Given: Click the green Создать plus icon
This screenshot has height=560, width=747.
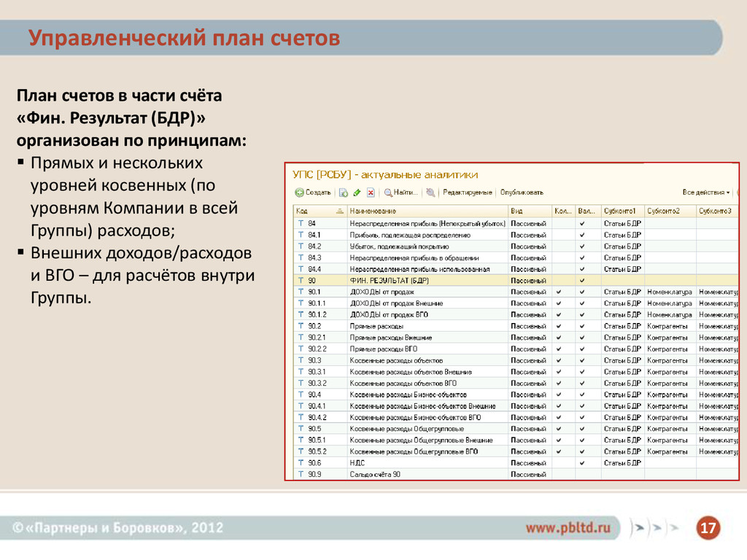Looking at the screenshot, I should [x=299, y=192].
